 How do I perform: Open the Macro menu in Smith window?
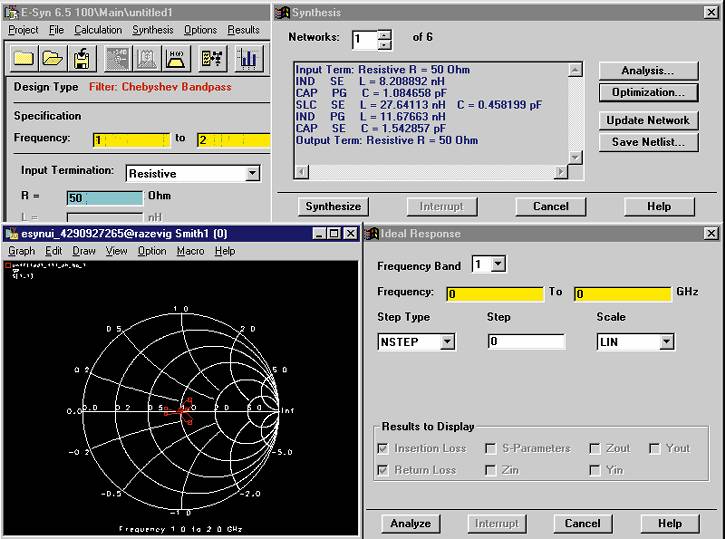tap(190, 251)
